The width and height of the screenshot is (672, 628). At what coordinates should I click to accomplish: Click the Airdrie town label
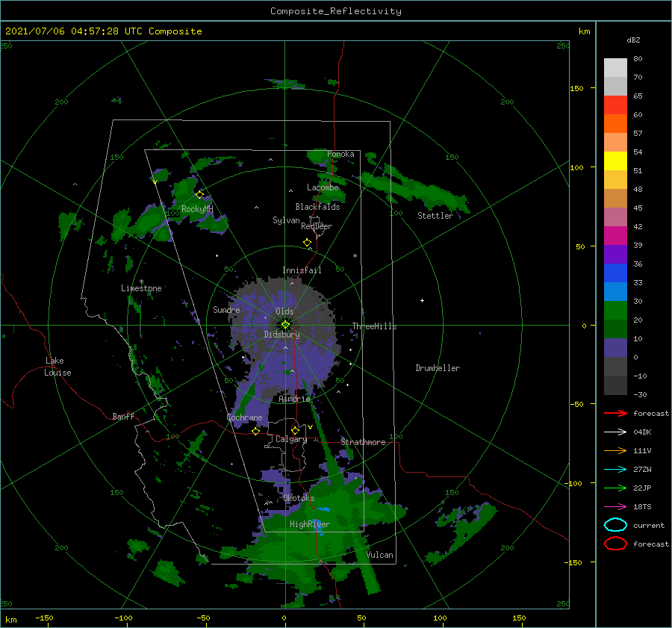pos(294,399)
